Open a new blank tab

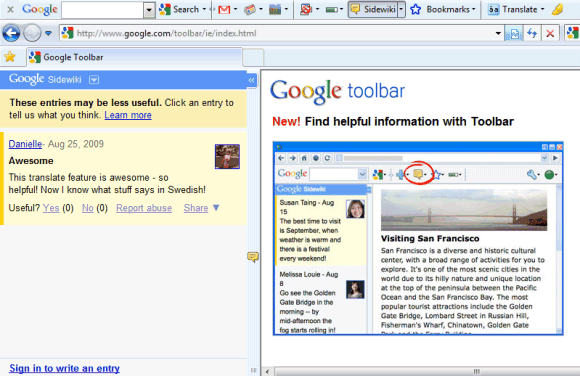[253, 58]
